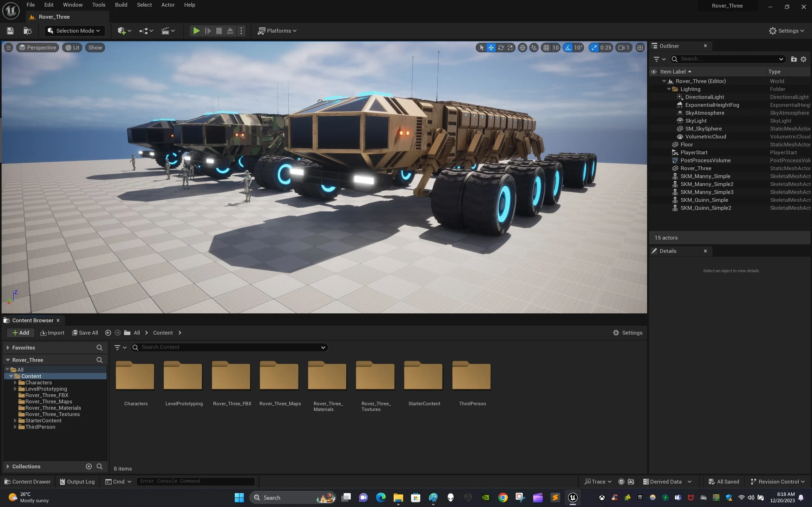Image resolution: width=812 pixels, height=507 pixels.
Task: Click the Import button in Content Browser
Action: [52, 333]
